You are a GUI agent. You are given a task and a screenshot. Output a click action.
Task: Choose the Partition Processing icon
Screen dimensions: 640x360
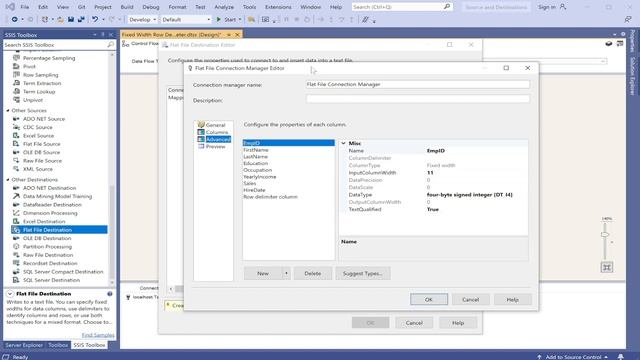pos(16,247)
